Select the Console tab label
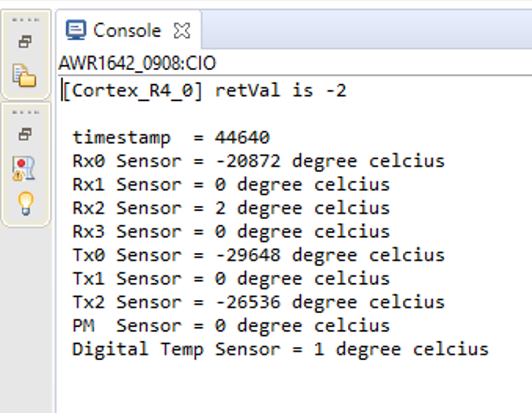 [x=127, y=30]
